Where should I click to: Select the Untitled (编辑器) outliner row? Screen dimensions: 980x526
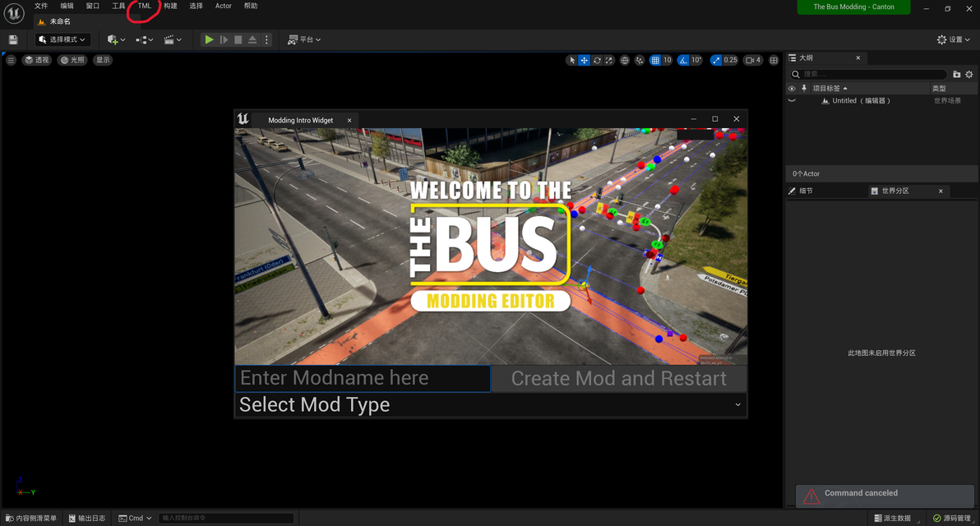click(x=881, y=100)
